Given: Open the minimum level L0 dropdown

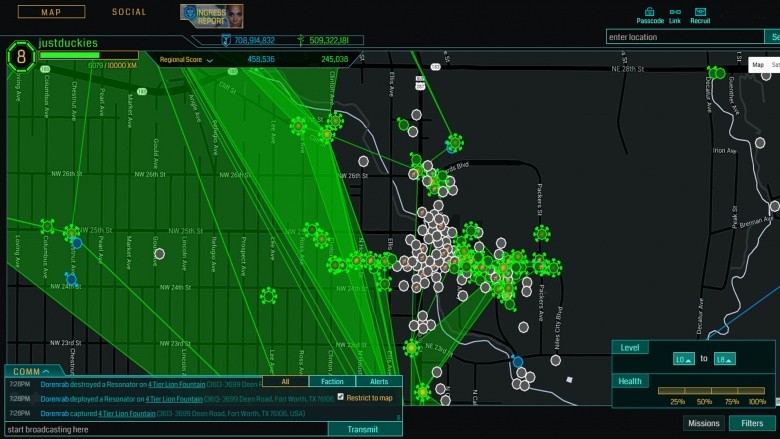Looking at the screenshot, I should pos(683,359).
